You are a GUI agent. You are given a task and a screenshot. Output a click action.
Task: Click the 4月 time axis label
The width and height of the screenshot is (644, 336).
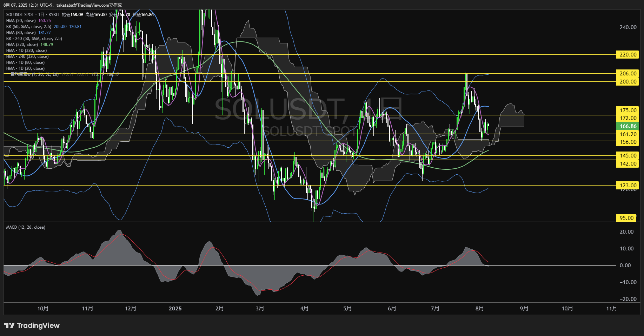tap(304, 309)
